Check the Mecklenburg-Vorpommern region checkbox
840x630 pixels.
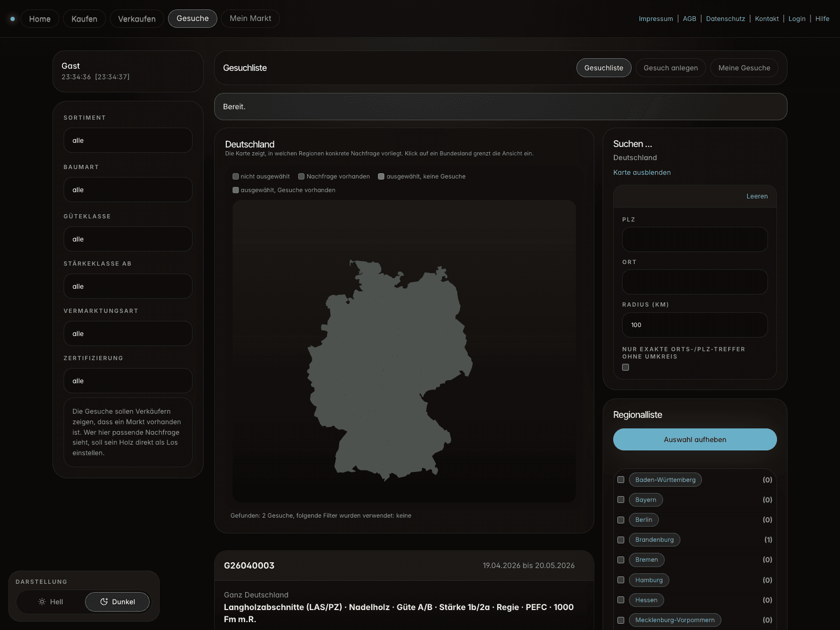(x=621, y=620)
